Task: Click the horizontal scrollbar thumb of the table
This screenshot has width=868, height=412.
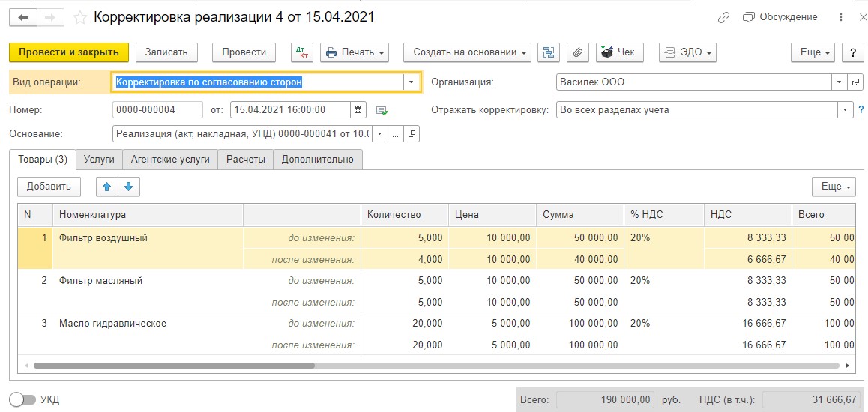Action: tap(174, 366)
